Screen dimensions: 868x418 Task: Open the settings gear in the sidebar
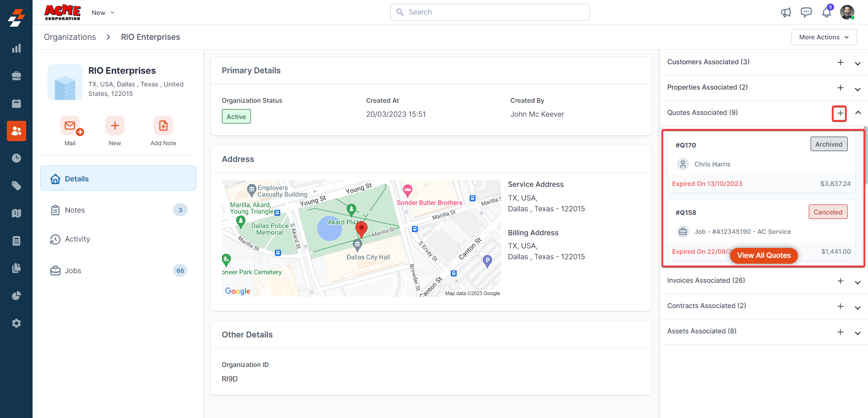(x=16, y=323)
